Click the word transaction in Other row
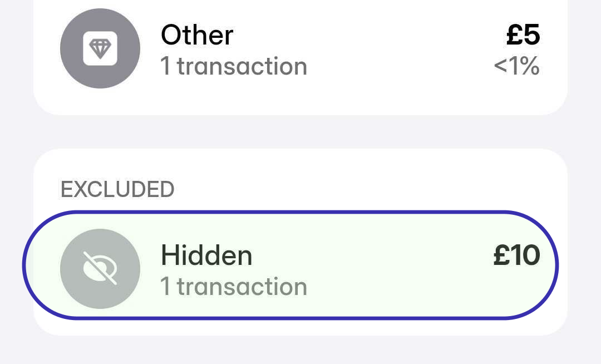This screenshot has width=601, height=364. pyautogui.click(x=242, y=66)
